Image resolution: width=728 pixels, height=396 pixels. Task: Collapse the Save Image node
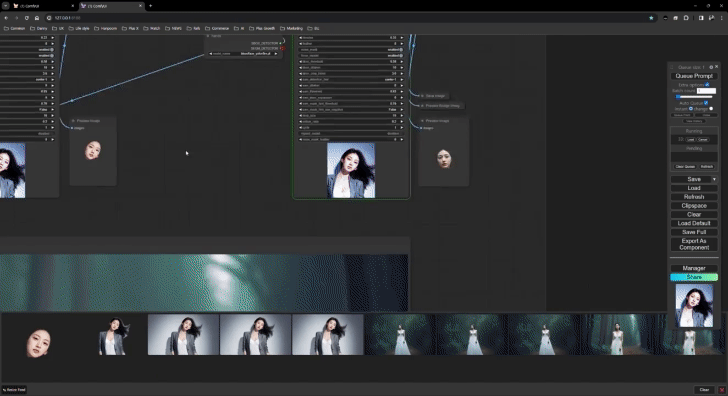tap(422, 96)
